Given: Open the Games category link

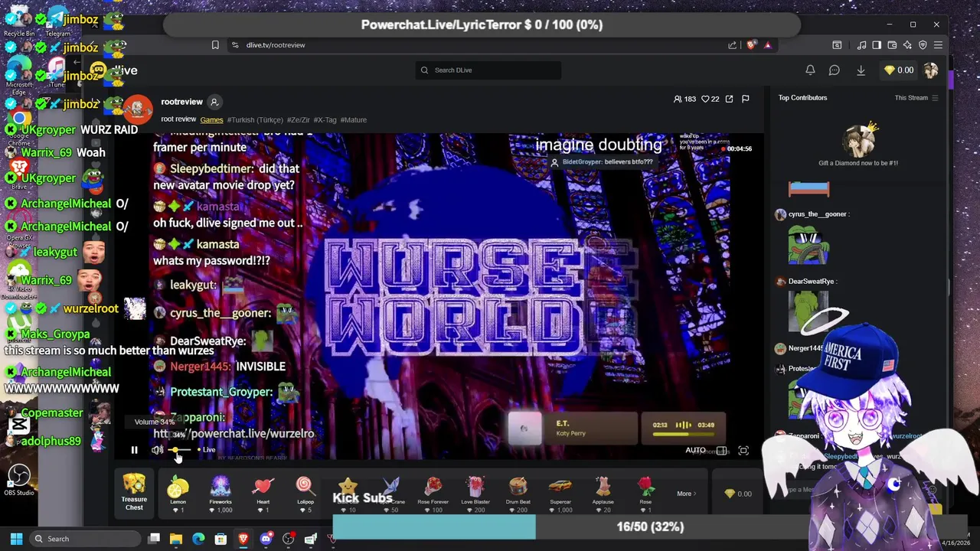Looking at the screenshot, I should (x=211, y=119).
